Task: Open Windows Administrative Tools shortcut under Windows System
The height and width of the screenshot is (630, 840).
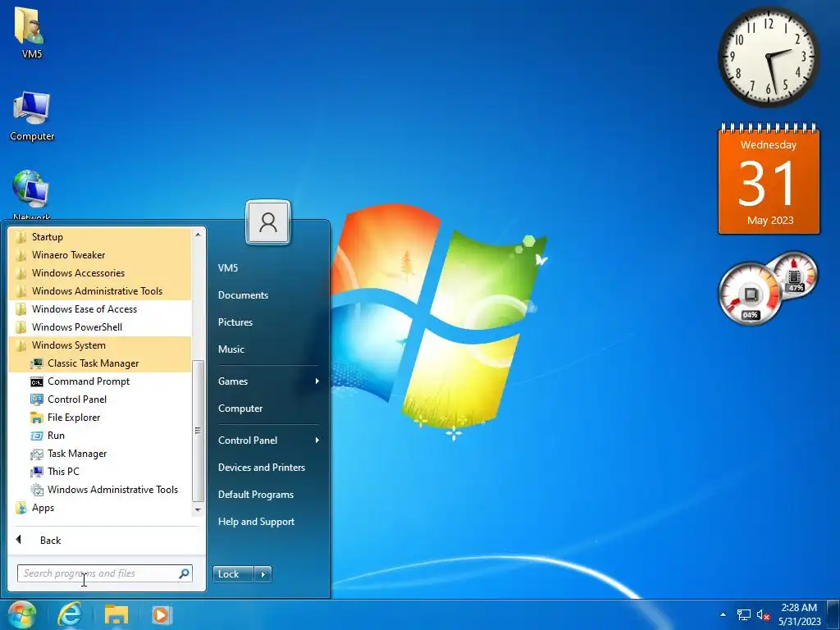Action: [x=99, y=490]
